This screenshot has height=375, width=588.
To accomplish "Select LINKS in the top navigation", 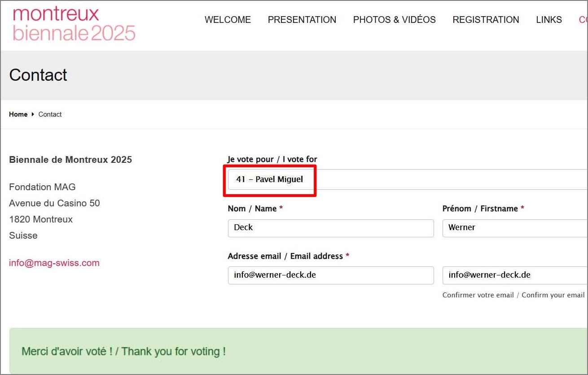I will click(x=549, y=20).
